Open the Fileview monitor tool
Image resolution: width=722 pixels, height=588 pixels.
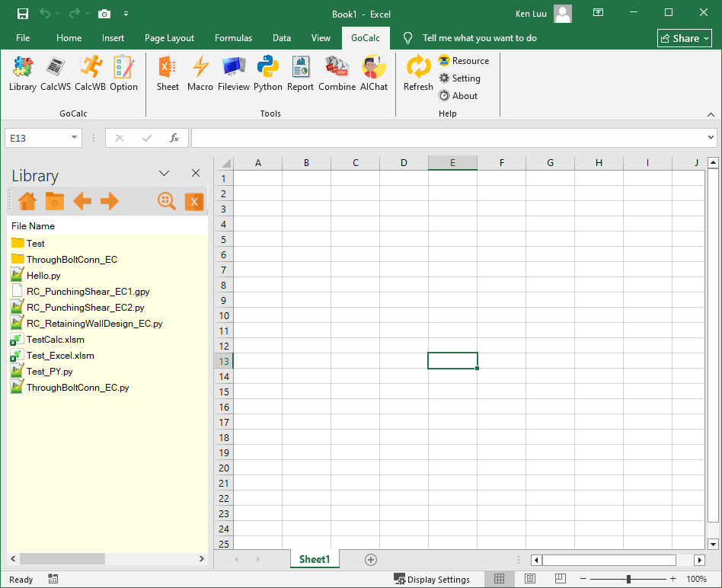[234, 74]
